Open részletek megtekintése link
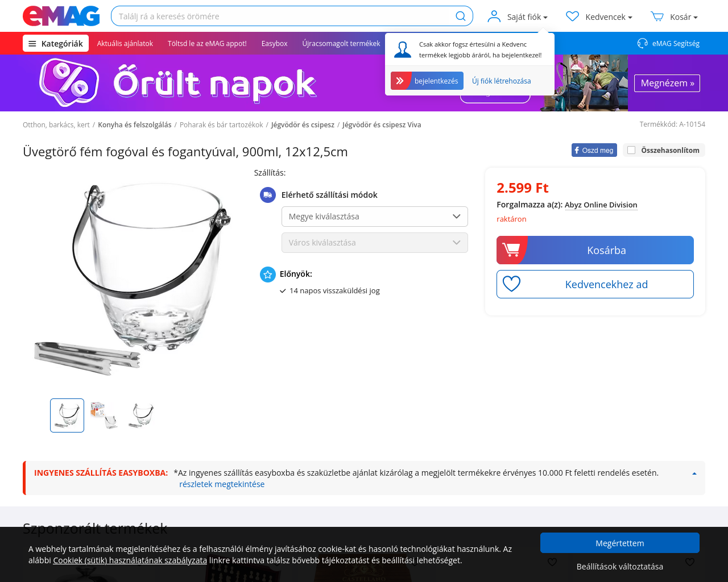The image size is (728, 582). (x=222, y=484)
